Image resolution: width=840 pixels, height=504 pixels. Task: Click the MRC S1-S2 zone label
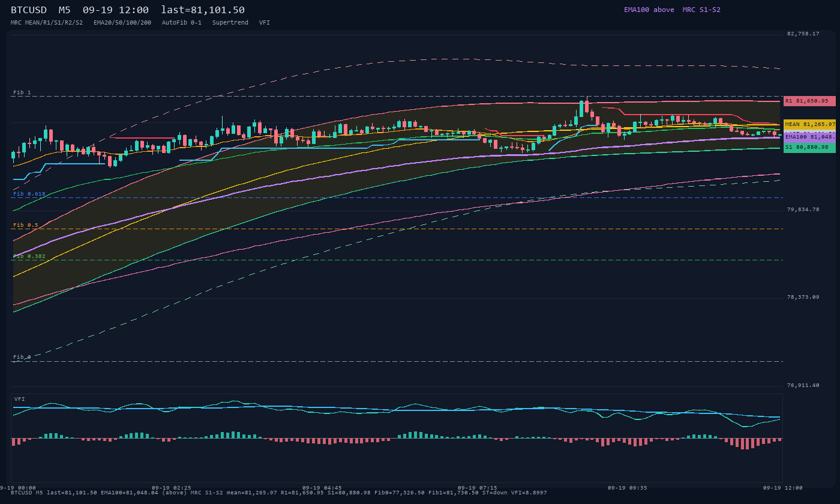click(x=701, y=10)
